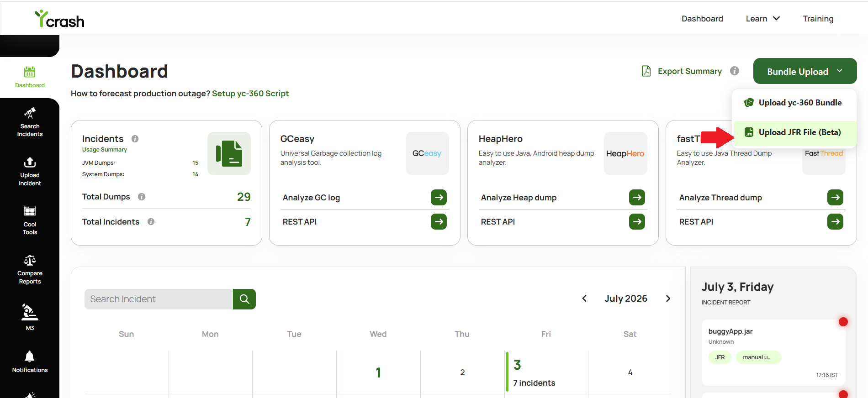This screenshot has height=398, width=868.
Task: Select Upload yc-360 Bundle option
Action: (794, 103)
